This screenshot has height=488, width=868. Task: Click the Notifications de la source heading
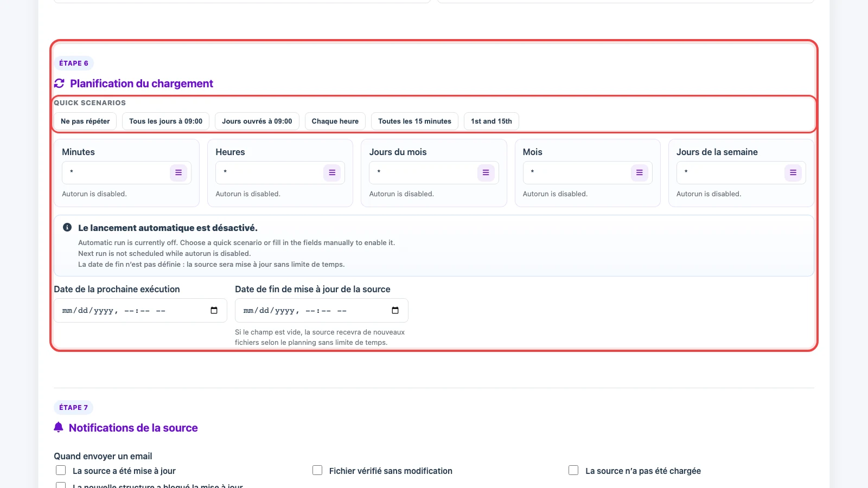[133, 428]
